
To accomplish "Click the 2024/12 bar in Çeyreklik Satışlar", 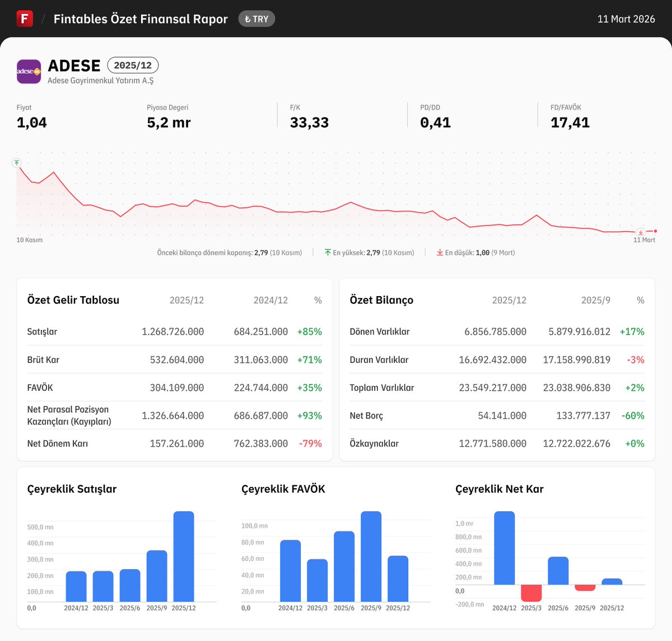I will click(x=76, y=587).
